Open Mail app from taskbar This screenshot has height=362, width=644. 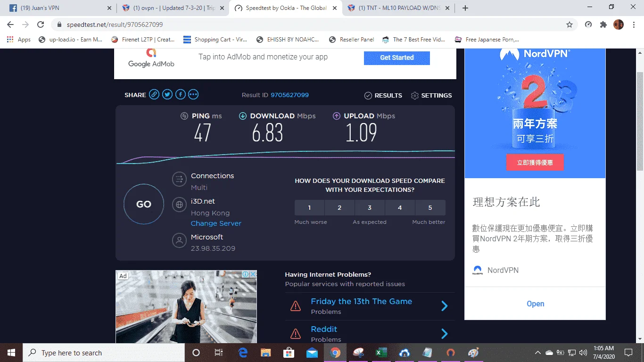click(312, 353)
